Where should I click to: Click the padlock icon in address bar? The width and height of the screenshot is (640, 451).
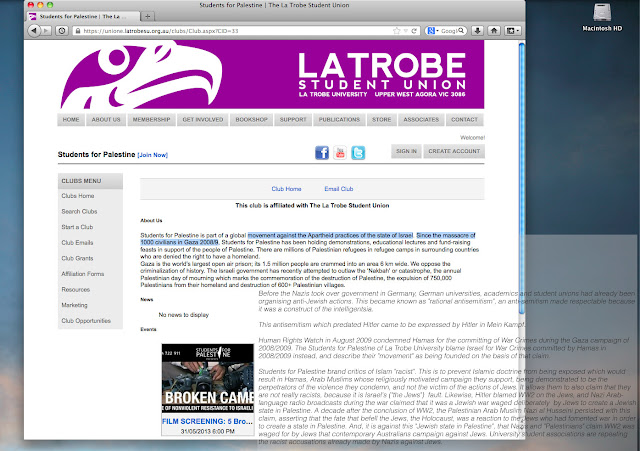click(78, 31)
